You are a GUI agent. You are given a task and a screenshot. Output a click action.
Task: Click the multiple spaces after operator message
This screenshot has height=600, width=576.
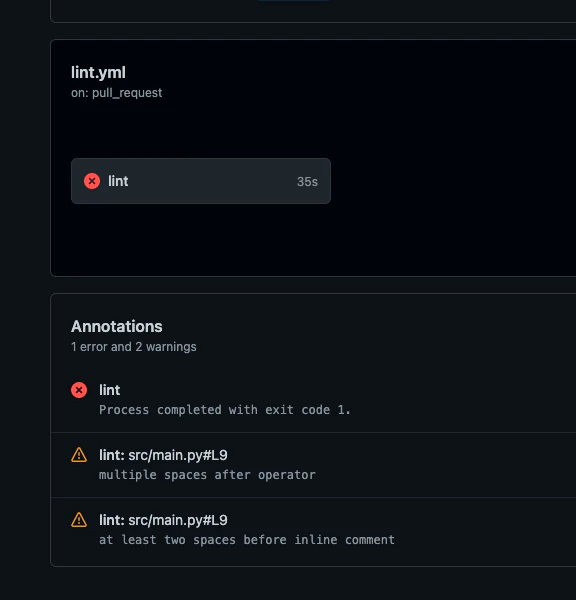click(207, 475)
